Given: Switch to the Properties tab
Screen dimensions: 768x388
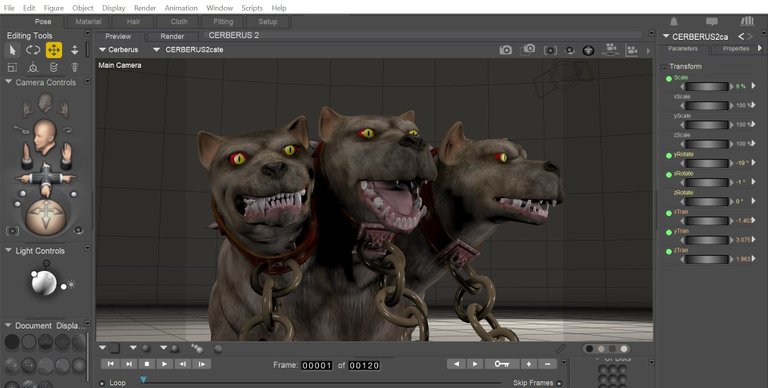Looking at the screenshot, I should 736,48.
